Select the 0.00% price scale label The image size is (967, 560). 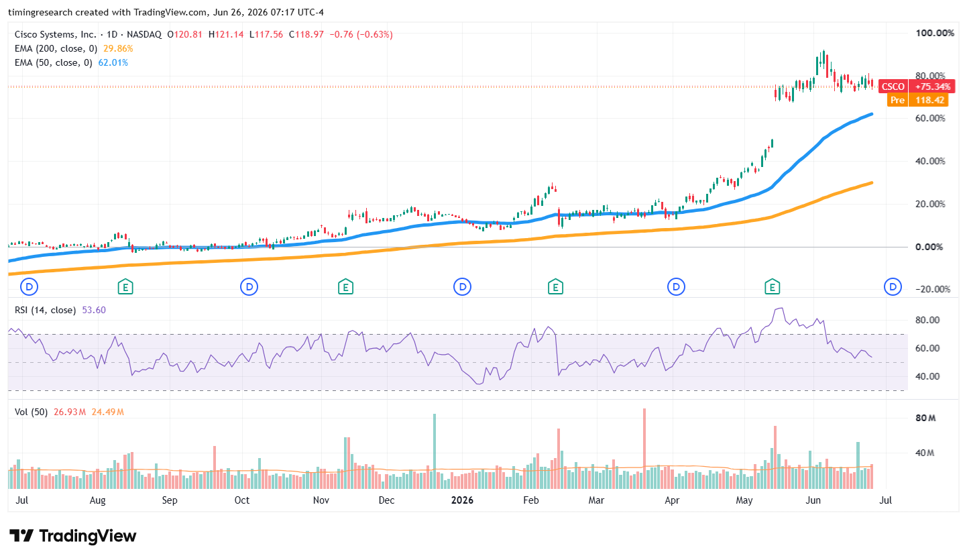click(x=931, y=247)
